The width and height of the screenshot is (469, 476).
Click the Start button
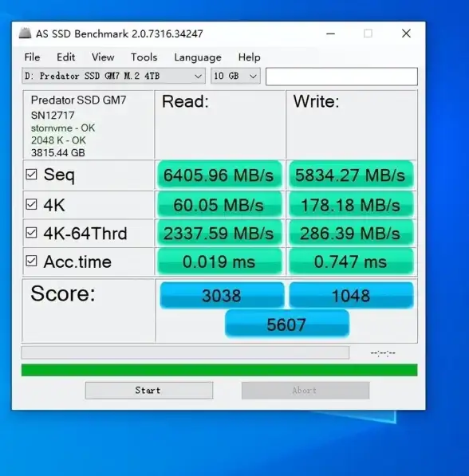(x=149, y=391)
